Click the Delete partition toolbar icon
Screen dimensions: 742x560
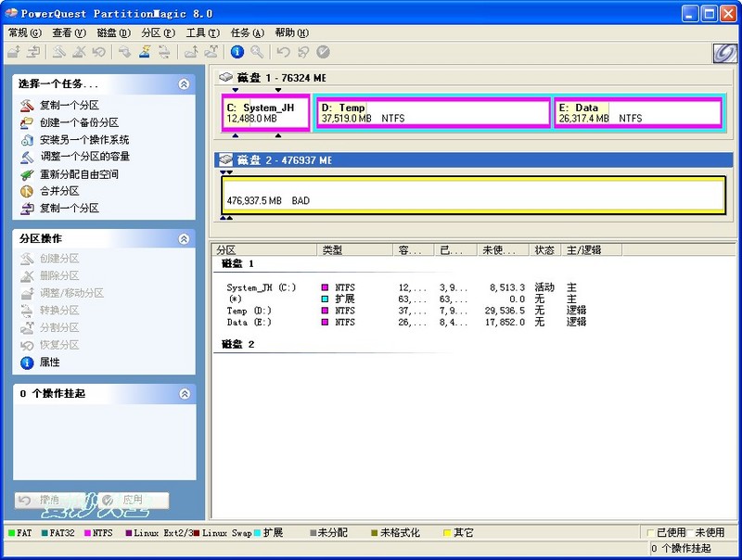point(79,52)
